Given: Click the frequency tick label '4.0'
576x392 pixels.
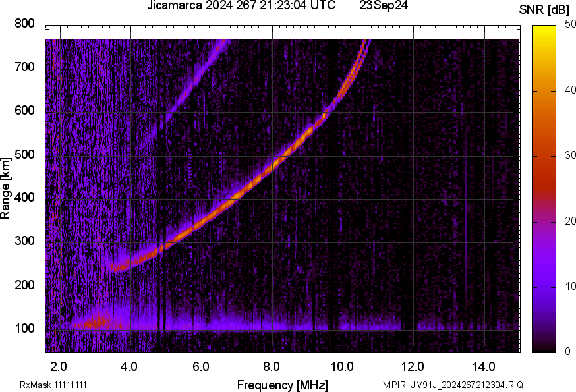Looking at the screenshot, I should tap(129, 366).
